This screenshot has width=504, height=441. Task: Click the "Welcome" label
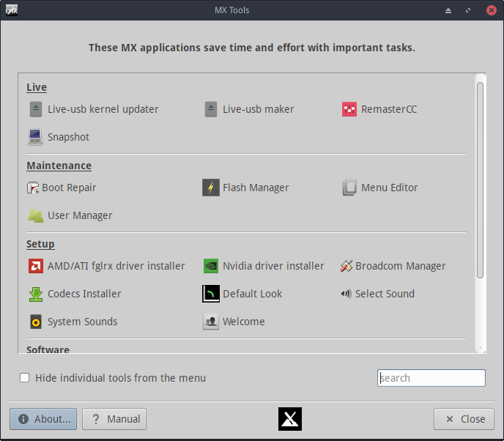pos(244,322)
